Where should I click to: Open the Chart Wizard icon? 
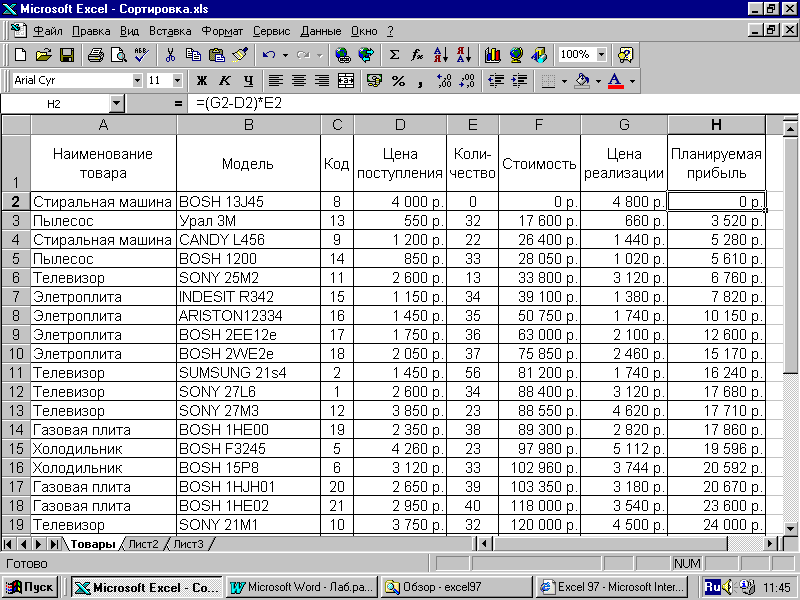click(492, 55)
